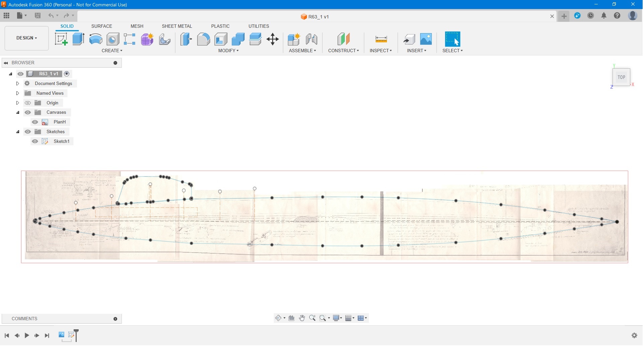
Task: Toggle visibility of Sketch1
Action: pos(35,142)
